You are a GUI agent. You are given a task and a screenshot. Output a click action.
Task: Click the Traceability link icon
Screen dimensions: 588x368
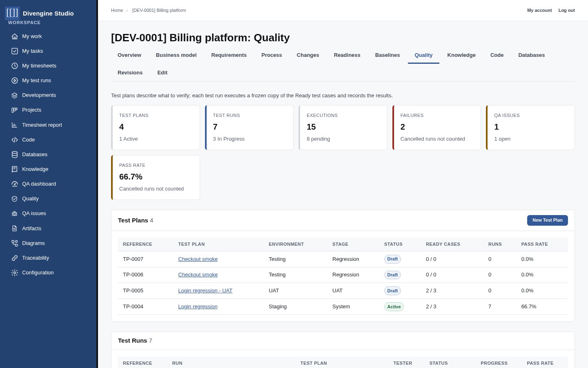[15, 258]
